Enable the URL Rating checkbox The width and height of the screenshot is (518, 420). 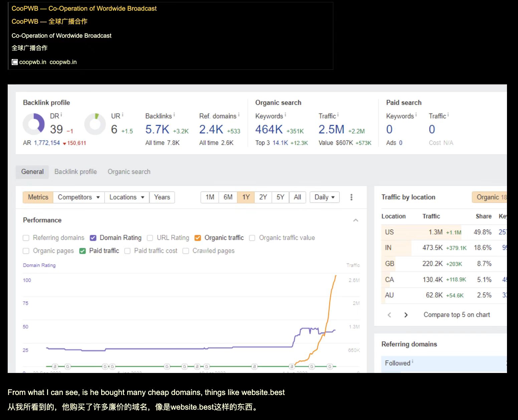click(x=150, y=238)
